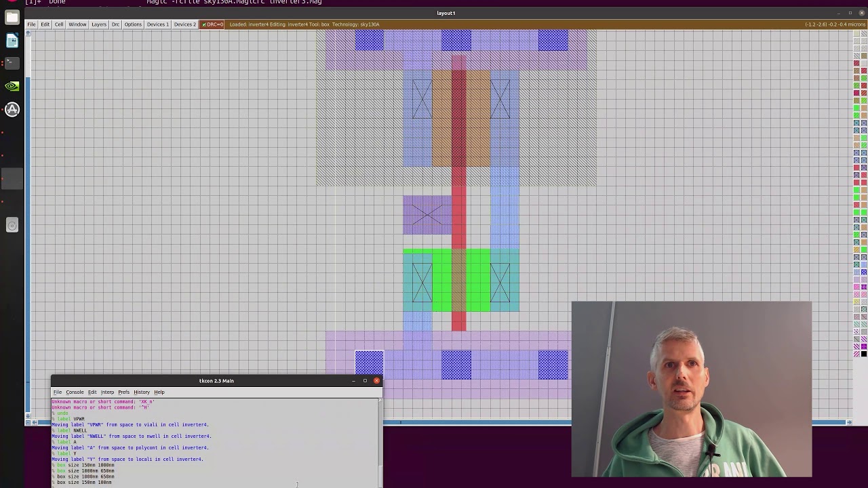
Task: Open tkcon's Edit menu
Action: [x=92, y=392]
